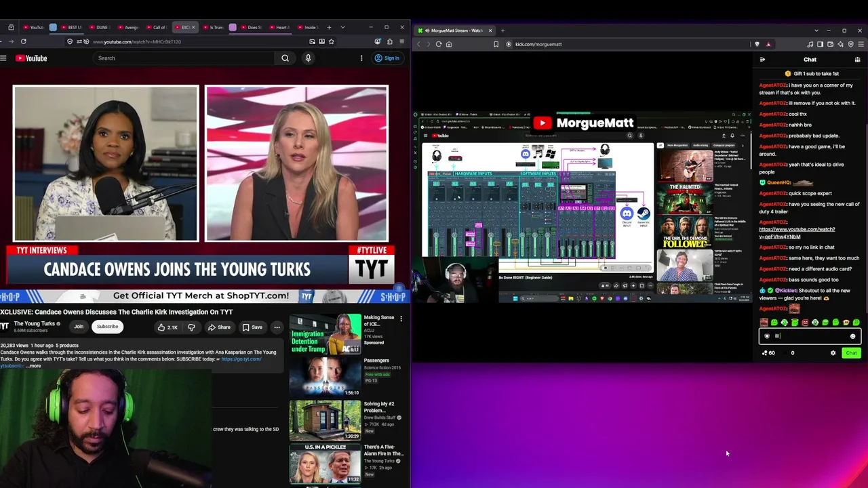Collapse the Kick chat panel
This screenshot has height=488, width=868.
762,60
